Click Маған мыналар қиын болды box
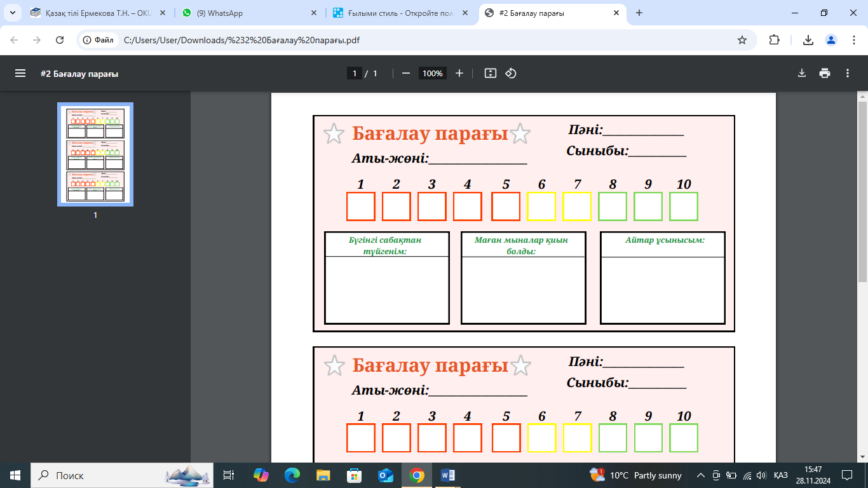This screenshot has width=868, height=488. pyautogui.click(x=523, y=278)
